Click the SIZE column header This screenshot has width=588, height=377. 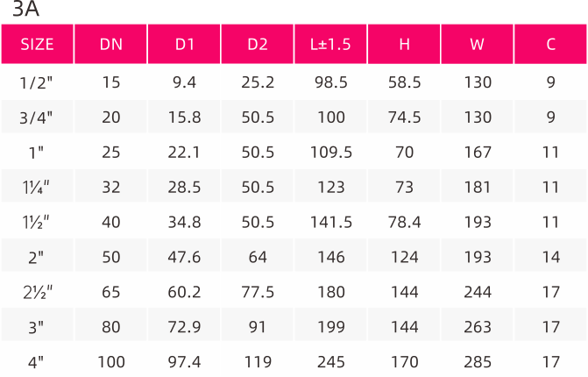[37, 44]
